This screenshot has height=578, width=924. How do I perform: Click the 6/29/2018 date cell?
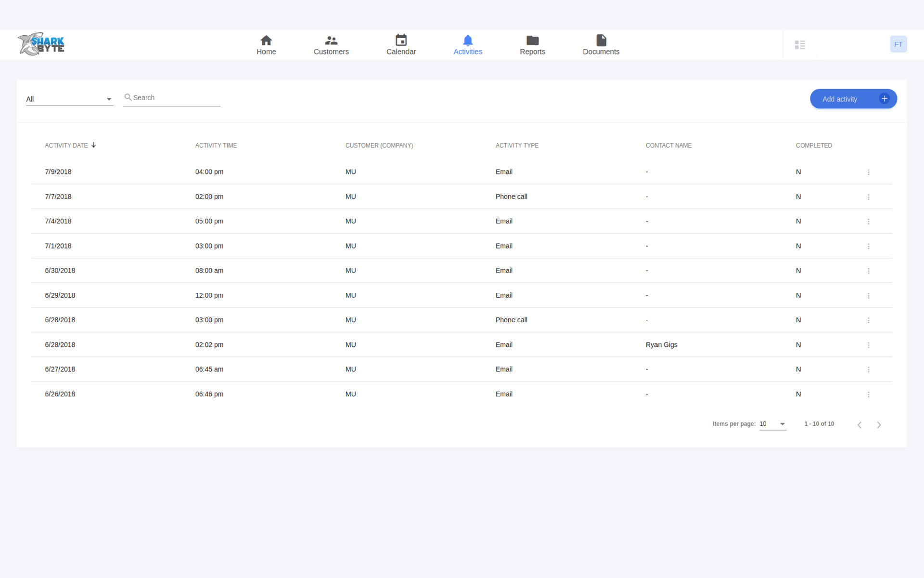coord(60,295)
